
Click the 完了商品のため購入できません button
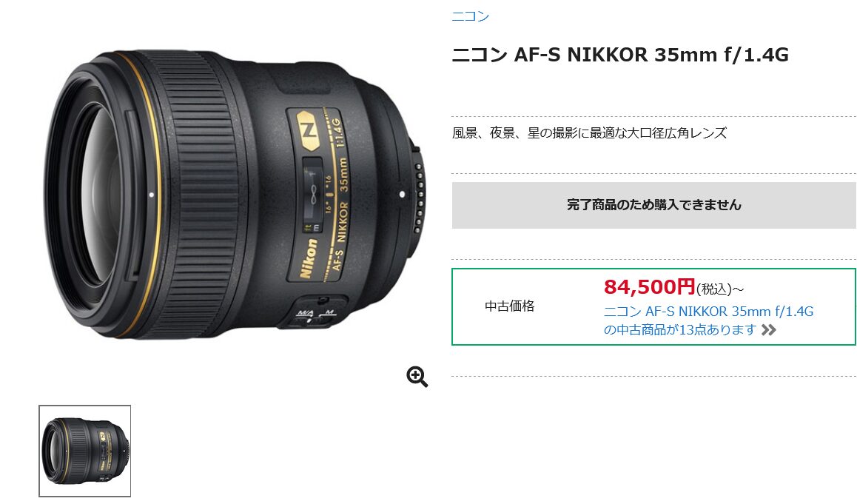[653, 205]
